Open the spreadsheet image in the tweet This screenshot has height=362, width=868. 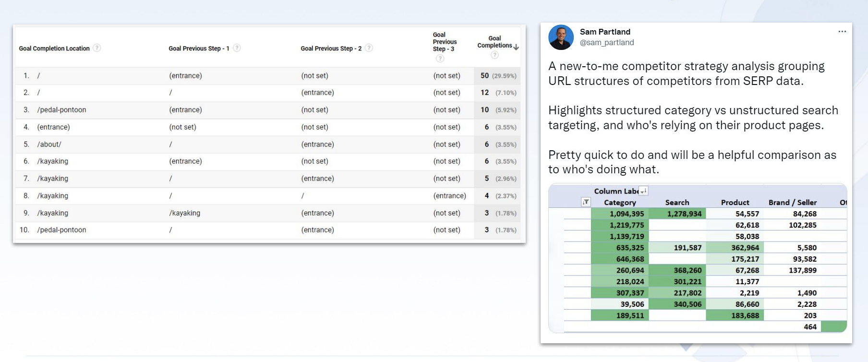click(698, 258)
